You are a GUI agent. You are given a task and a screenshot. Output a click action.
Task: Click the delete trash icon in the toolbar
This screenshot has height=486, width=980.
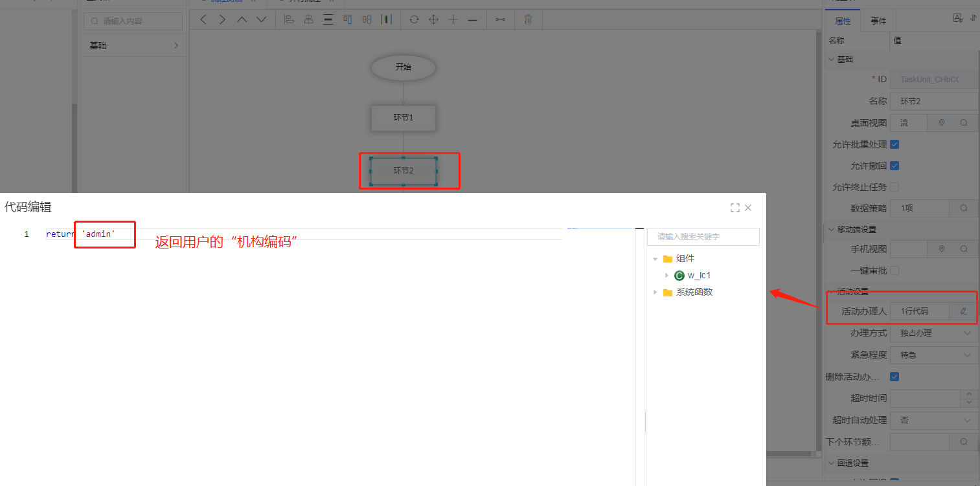(528, 19)
